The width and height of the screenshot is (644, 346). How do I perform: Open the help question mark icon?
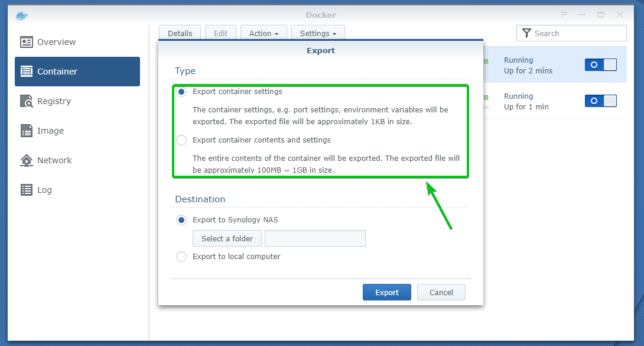coord(563,15)
